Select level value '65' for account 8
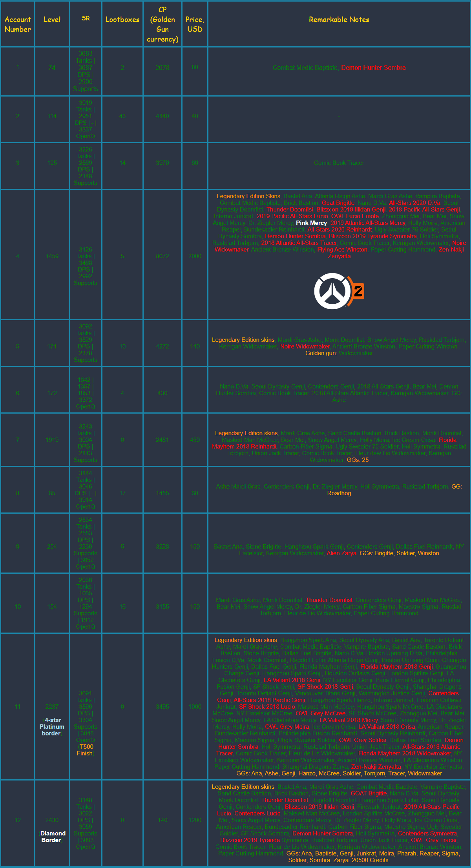 tap(52, 493)
